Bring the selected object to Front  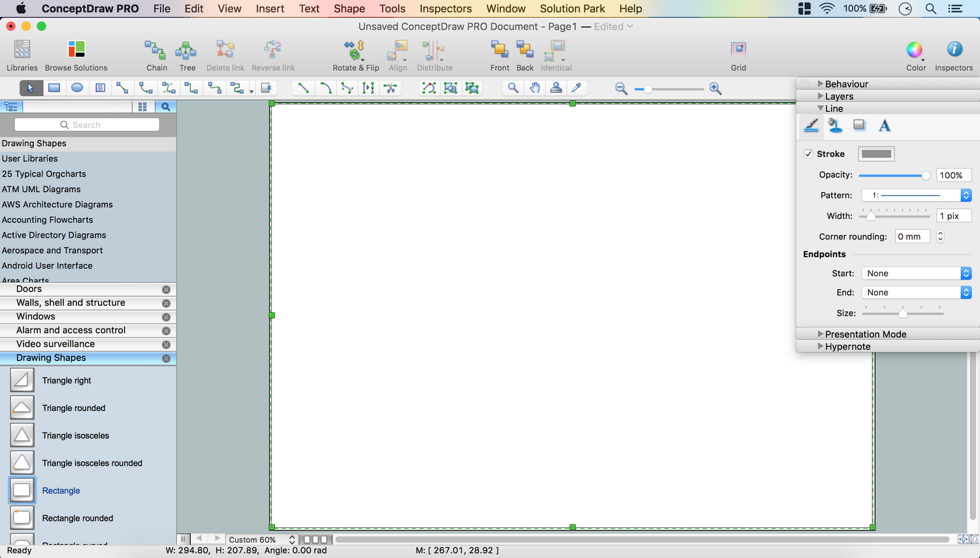point(500,55)
